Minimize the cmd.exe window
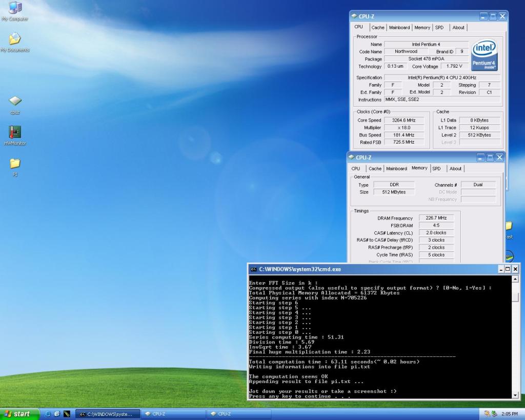The width and height of the screenshot is (525, 420). (x=501, y=269)
